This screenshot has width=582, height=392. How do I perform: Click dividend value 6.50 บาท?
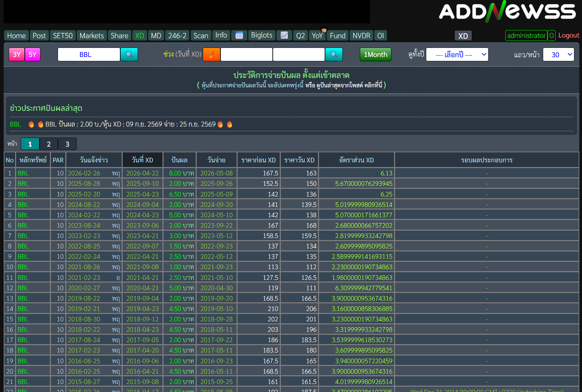(x=181, y=194)
